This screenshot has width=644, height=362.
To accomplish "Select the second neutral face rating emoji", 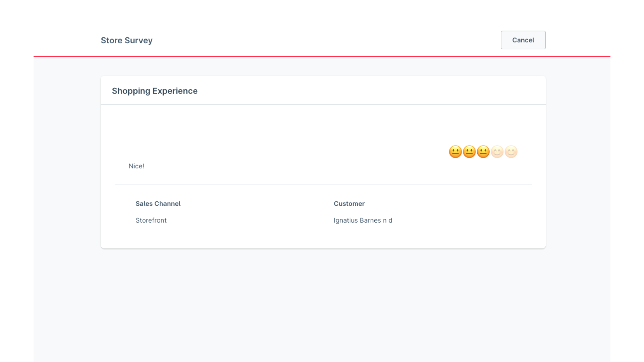I will pyautogui.click(x=469, y=152).
